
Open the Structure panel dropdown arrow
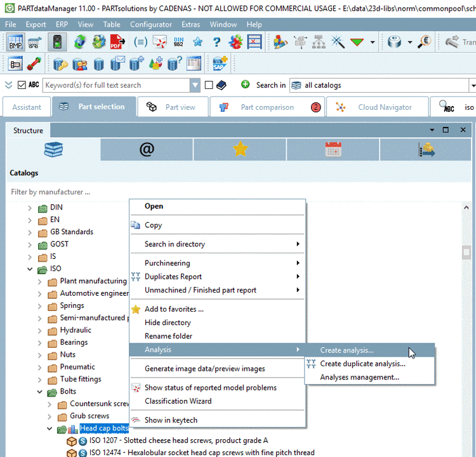point(432,130)
